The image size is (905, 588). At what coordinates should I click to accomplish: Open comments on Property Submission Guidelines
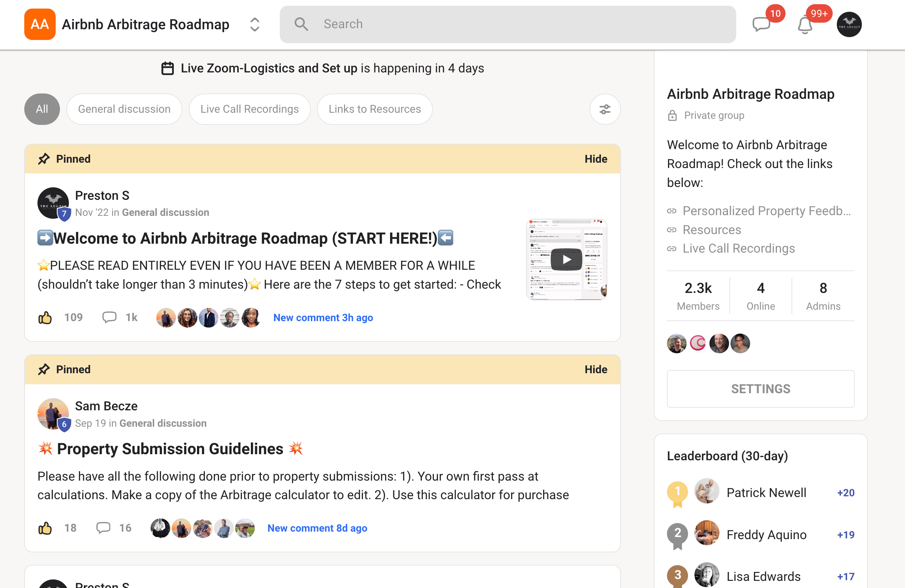tap(103, 528)
